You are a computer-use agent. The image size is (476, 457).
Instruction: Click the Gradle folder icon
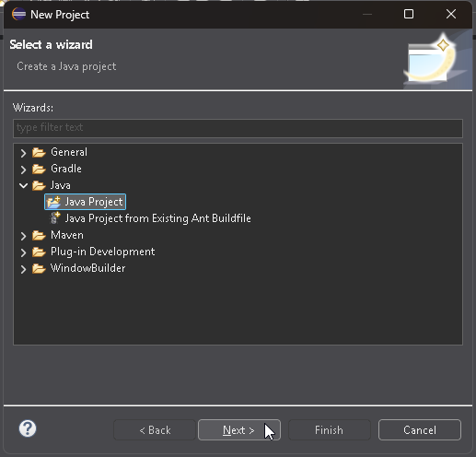(39, 169)
